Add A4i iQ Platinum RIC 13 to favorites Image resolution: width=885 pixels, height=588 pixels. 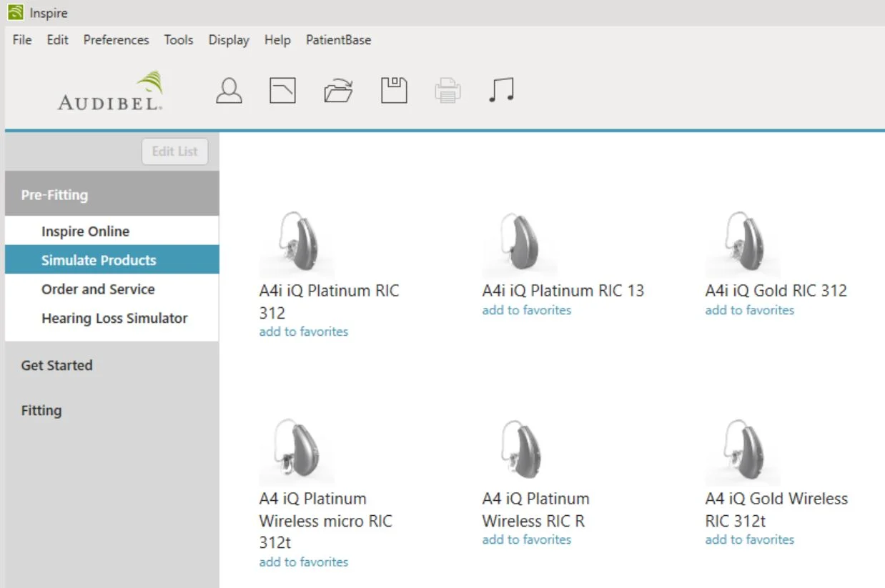coord(527,310)
